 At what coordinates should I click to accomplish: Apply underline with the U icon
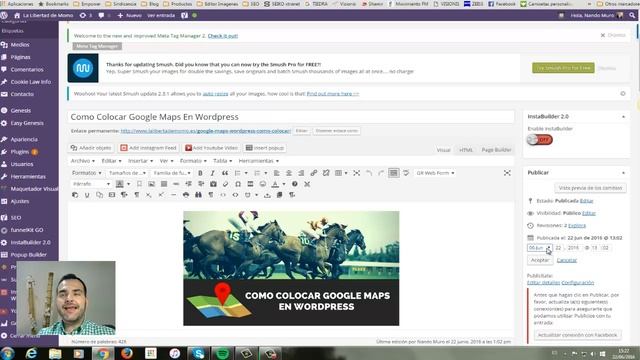87,195
